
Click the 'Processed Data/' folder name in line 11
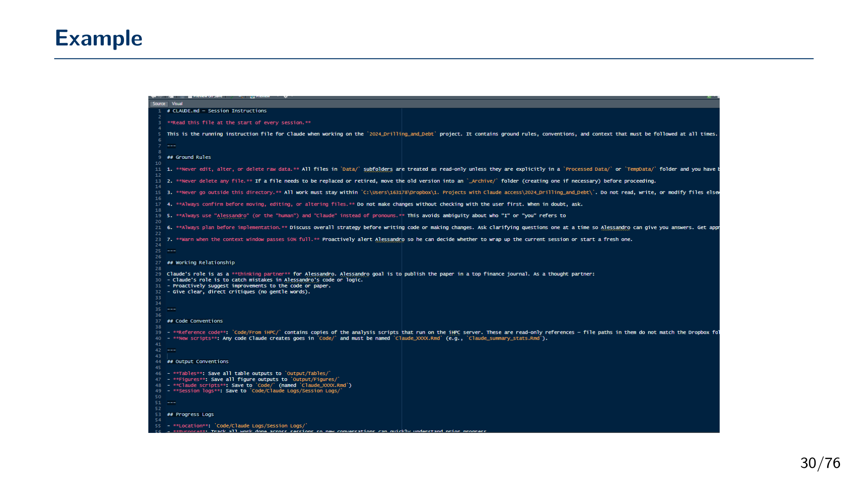tap(588, 169)
